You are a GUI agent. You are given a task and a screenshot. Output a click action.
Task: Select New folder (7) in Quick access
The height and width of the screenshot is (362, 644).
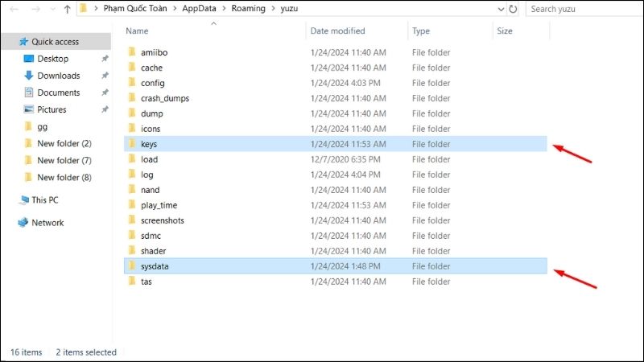(x=64, y=160)
